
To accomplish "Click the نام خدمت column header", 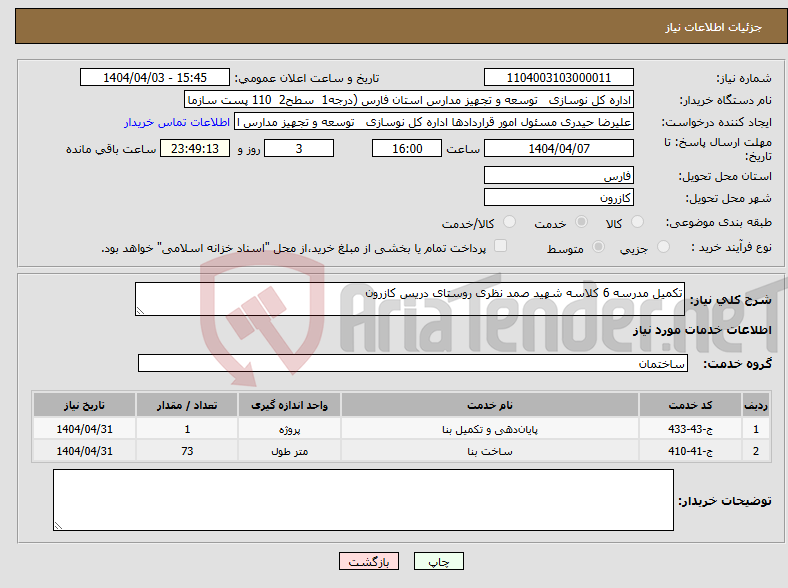I will [x=489, y=405].
